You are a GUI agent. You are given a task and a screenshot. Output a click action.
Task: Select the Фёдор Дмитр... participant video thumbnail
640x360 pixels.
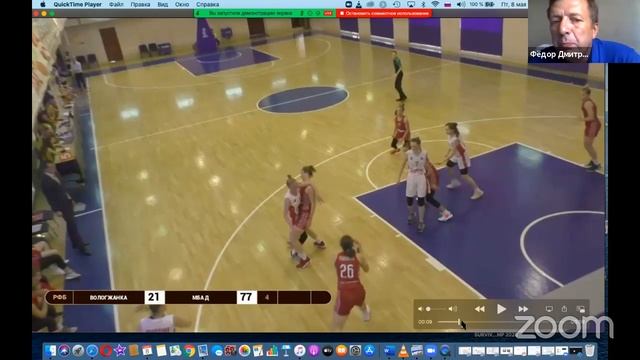point(584,31)
